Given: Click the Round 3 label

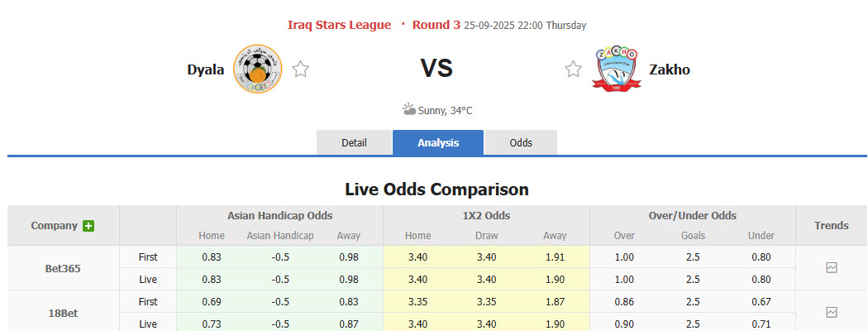Looking at the screenshot, I should (x=435, y=25).
